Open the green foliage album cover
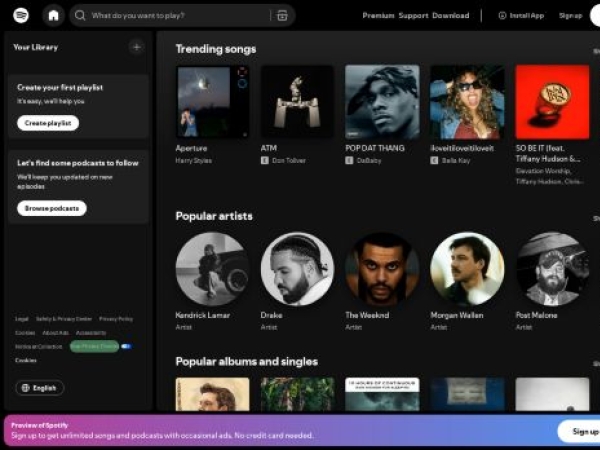Screen dimensions: 600x450 point(297,394)
